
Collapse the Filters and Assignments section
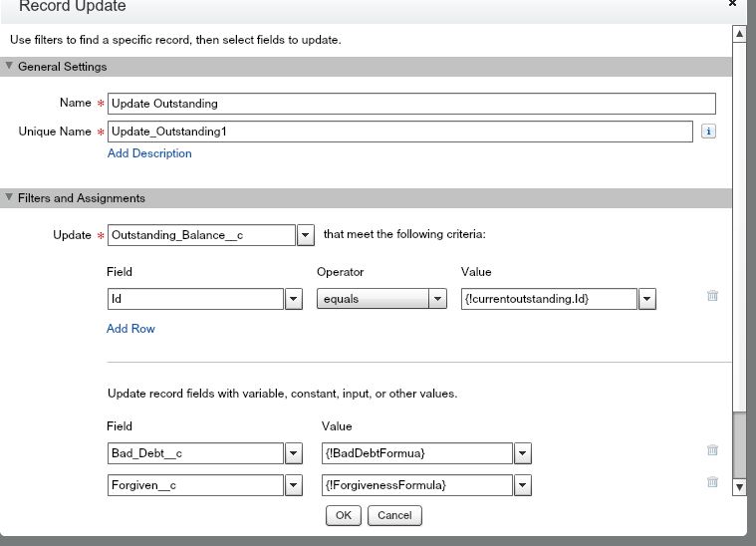(x=10, y=198)
